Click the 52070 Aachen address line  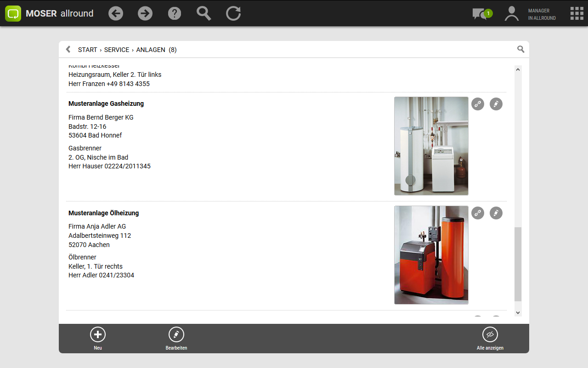(x=89, y=245)
